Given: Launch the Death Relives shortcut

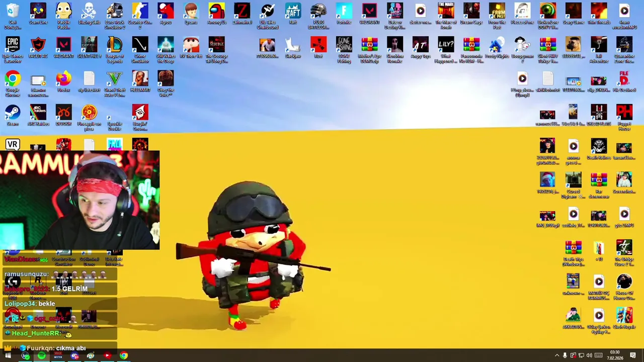Looking at the screenshot, I should (599, 149).
